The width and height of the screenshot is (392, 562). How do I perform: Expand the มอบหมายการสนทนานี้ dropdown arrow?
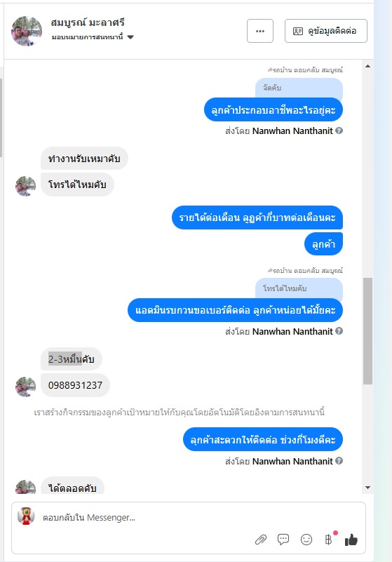(130, 37)
